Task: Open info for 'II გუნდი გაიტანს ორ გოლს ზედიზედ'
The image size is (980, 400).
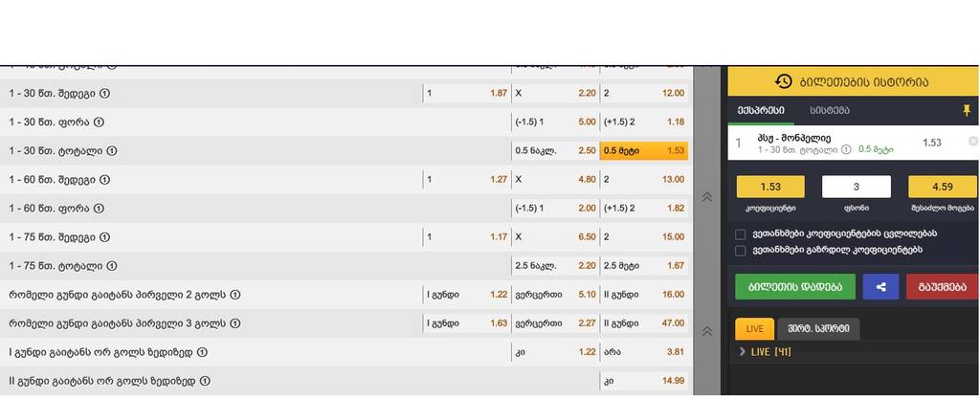Action: pyautogui.click(x=205, y=381)
